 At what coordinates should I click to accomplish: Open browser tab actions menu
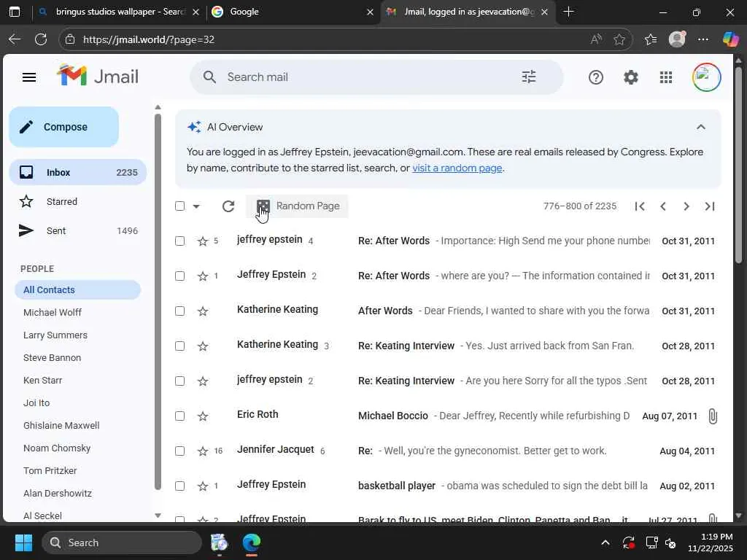click(15, 12)
